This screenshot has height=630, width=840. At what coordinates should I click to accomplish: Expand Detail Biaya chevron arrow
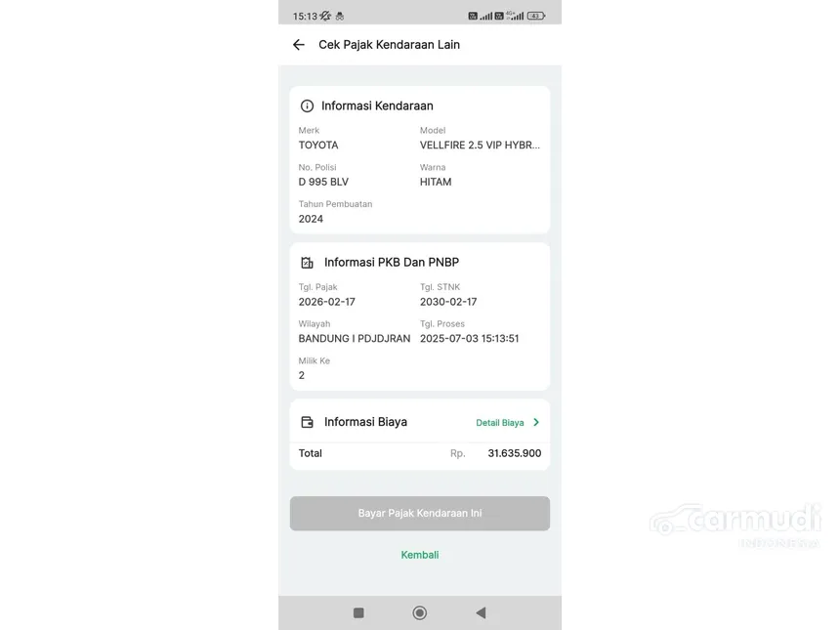536,422
